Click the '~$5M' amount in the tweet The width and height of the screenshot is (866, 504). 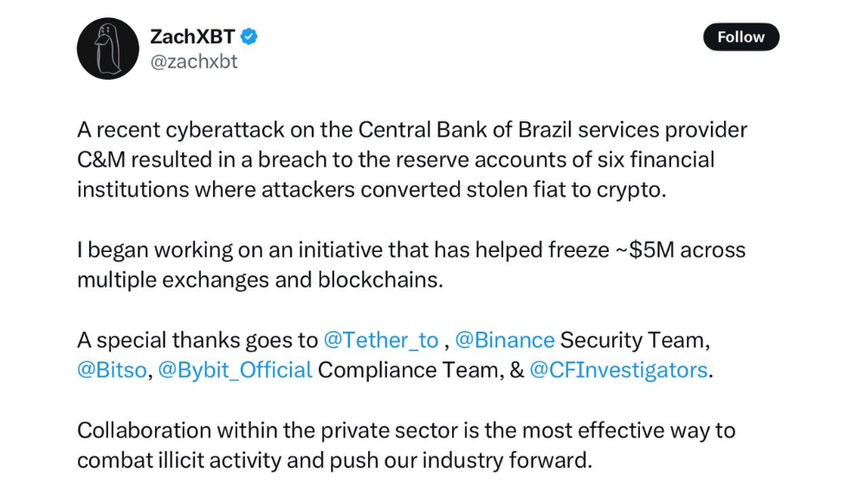coord(644,250)
